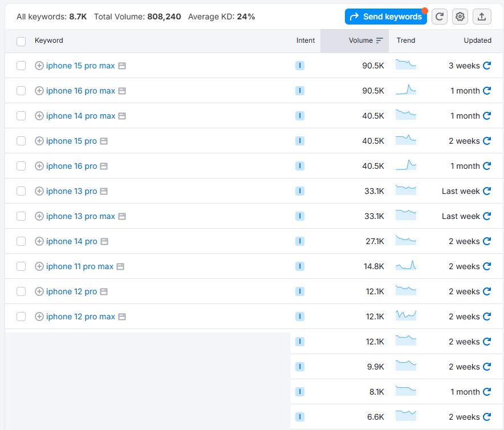Click the Trend column header
Image resolution: width=504 pixels, height=430 pixels.
pos(405,40)
